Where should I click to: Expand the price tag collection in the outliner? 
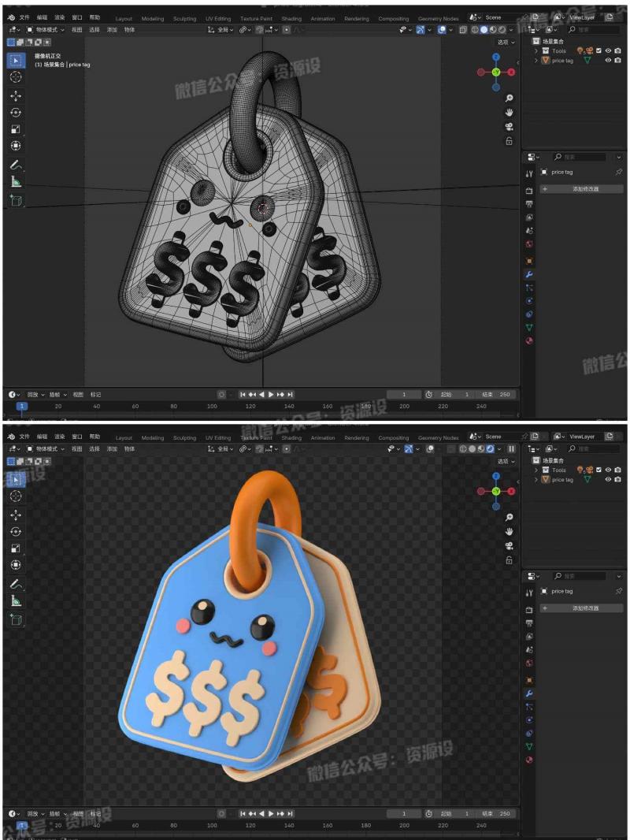pos(536,60)
